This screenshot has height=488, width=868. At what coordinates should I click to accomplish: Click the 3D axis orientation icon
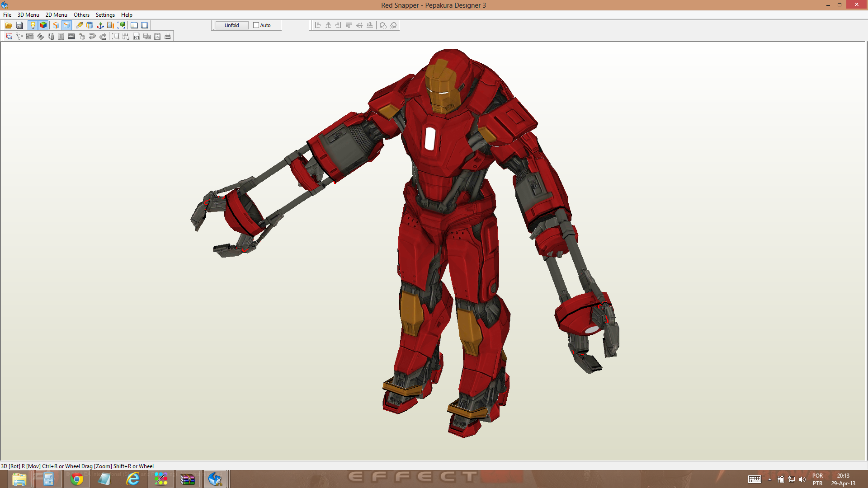100,25
